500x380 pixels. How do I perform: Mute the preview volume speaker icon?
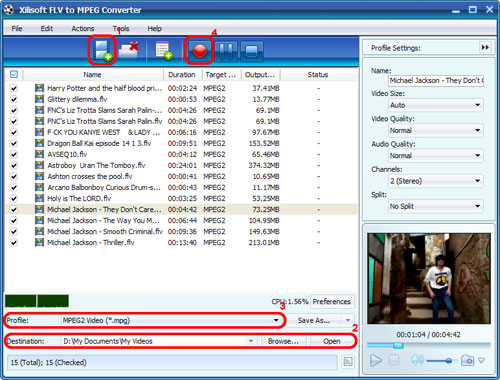417,360
